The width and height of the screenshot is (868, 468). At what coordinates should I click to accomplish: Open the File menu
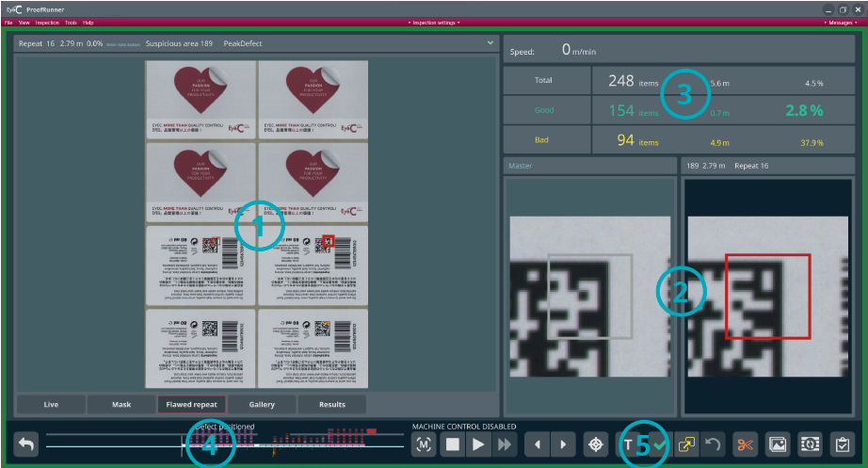(8, 23)
